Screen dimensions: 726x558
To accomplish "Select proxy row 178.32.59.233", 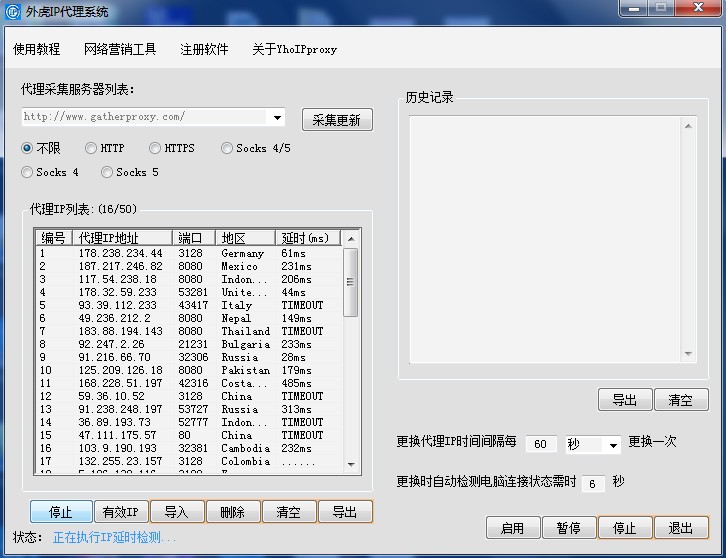I will point(189,292).
